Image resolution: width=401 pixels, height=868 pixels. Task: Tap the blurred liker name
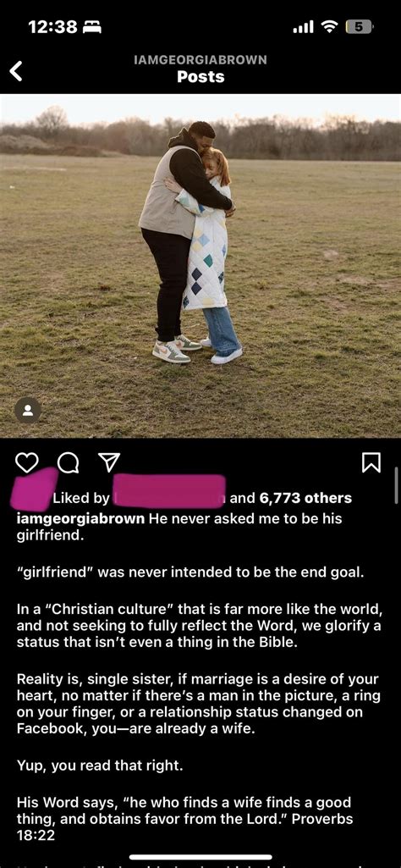point(169,491)
